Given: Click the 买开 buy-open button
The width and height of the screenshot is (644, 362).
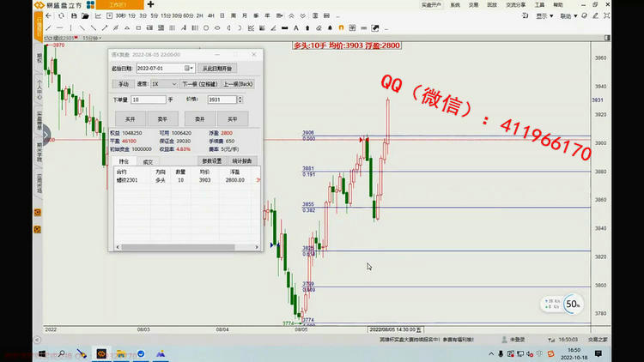Looking at the screenshot, I should pyautogui.click(x=130, y=118).
